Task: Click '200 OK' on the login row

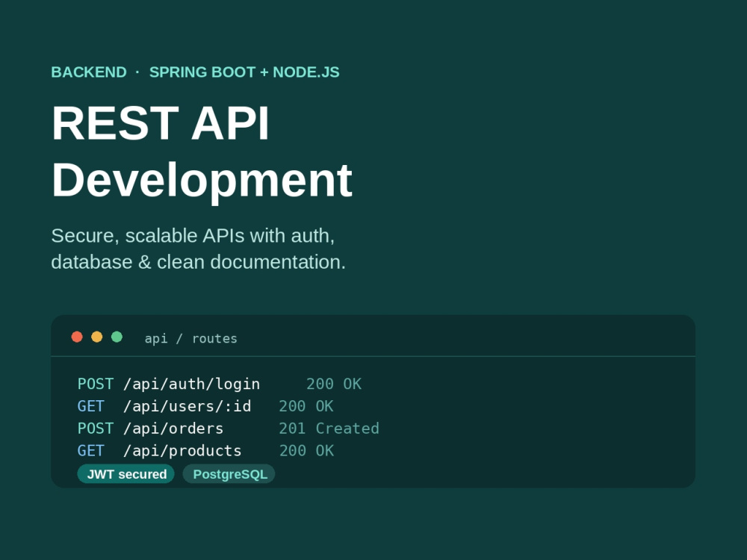Action: (x=333, y=384)
